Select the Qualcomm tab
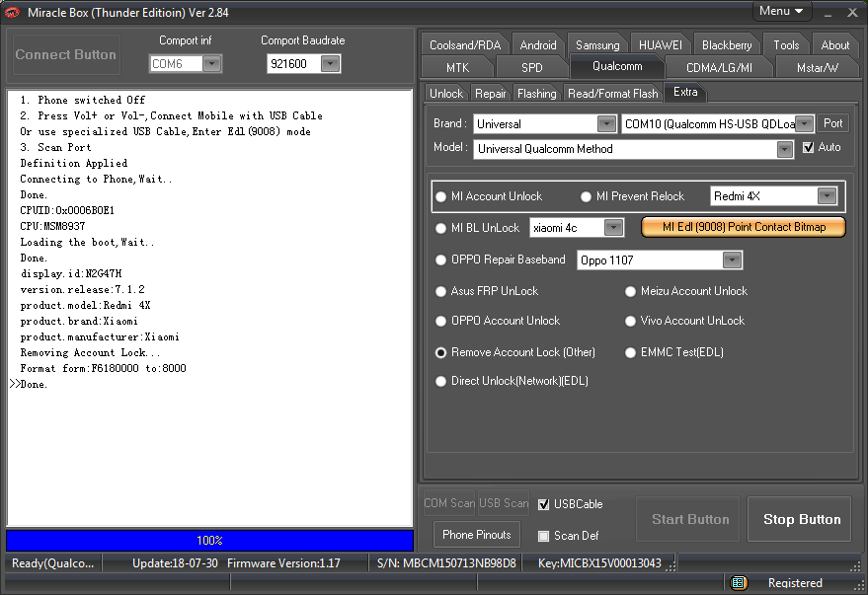868x595 pixels. pos(617,66)
